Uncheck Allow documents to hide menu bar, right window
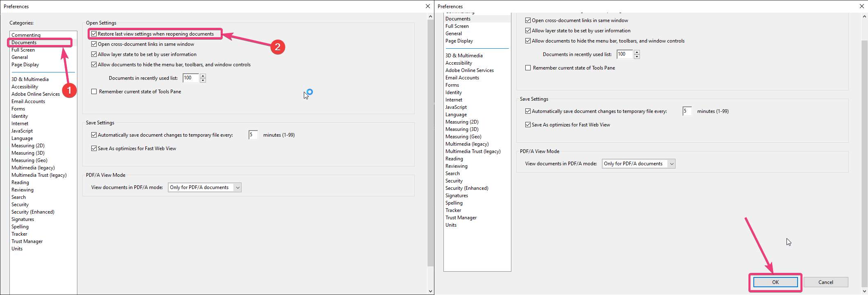The width and height of the screenshot is (868, 295). point(528,41)
